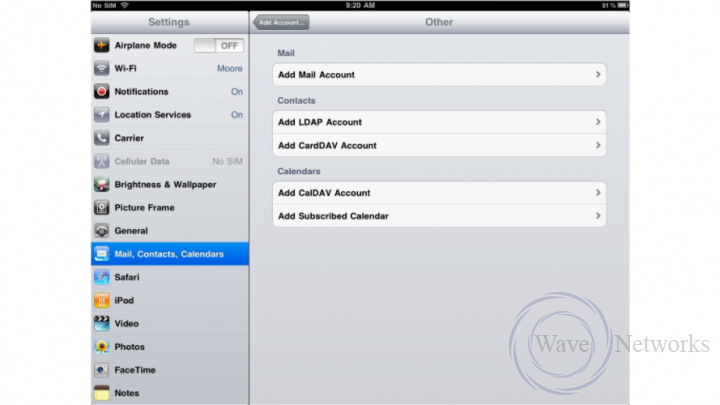Open FaceTime settings
720x405 pixels.
pyautogui.click(x=170, y=370)
